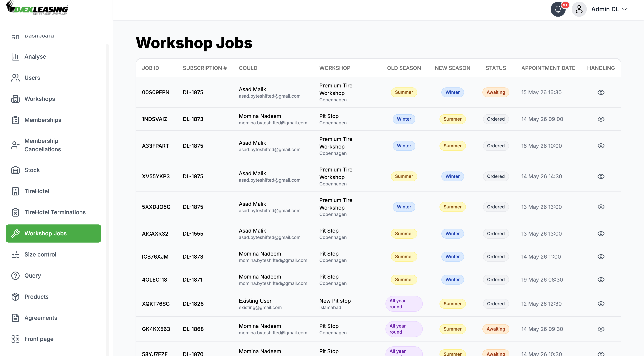The image size is (644, 356).
Task: View job 5XXDJO5G via eye icon
Action: click(x=601, y=207)
